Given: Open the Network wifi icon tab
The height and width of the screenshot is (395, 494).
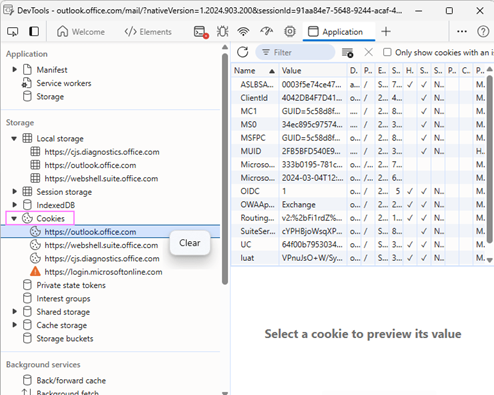Looking at the screenshot, I should (x=243, y=32).
